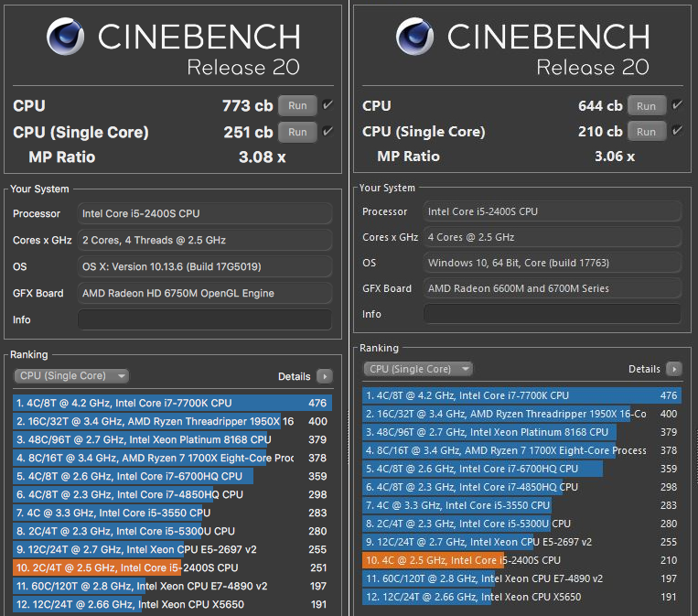Click the 3.06 x MP Ratio value

[615, 157]
